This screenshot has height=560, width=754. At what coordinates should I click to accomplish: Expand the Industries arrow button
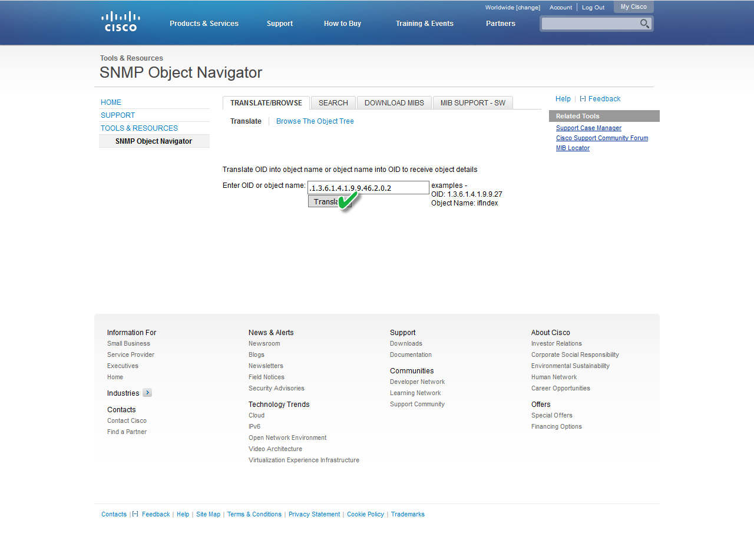point(147,393)
